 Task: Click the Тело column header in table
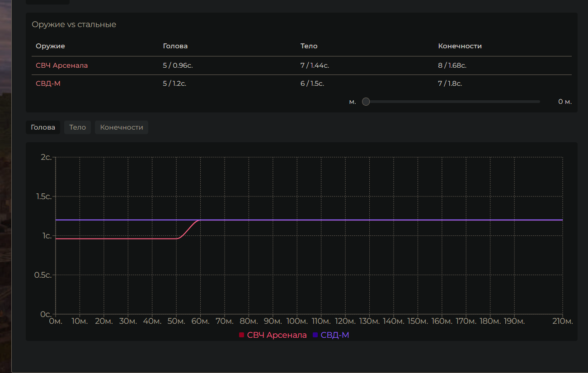309,46
